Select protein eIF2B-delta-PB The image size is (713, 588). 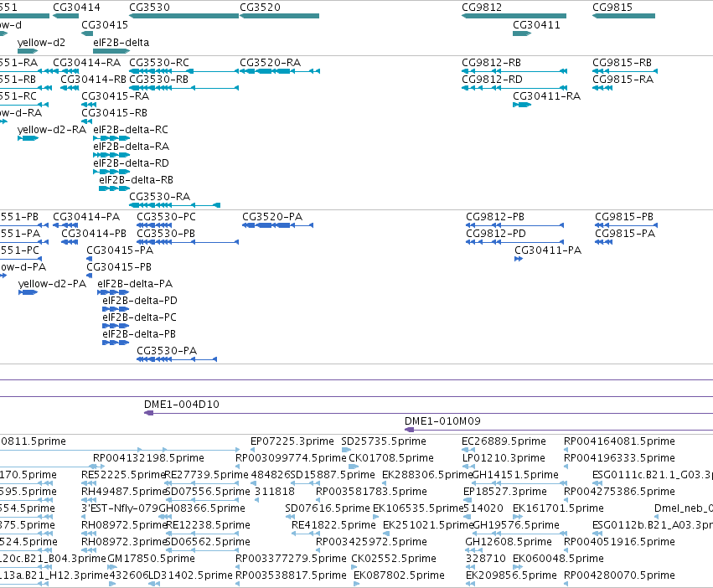[x=139, y=335]
